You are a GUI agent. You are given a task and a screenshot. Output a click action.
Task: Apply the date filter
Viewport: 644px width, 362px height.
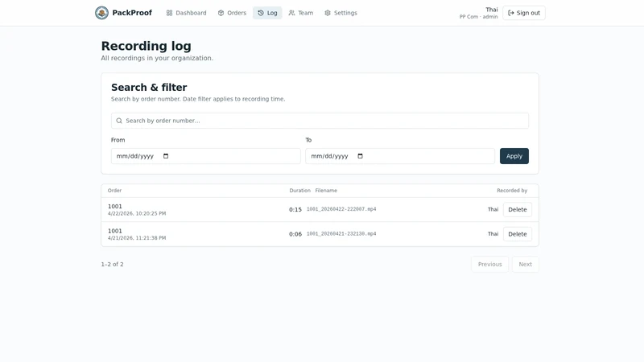514,156
